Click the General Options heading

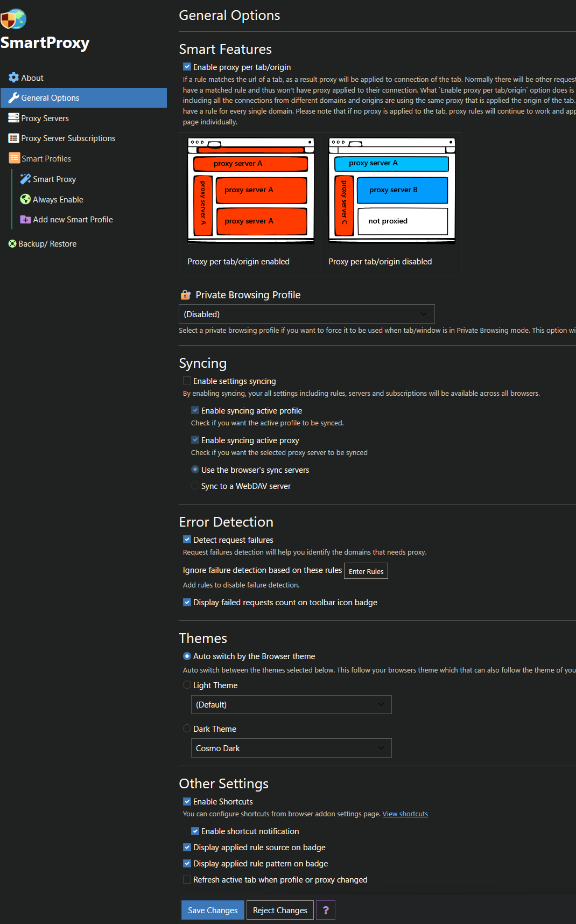(229, 15)
